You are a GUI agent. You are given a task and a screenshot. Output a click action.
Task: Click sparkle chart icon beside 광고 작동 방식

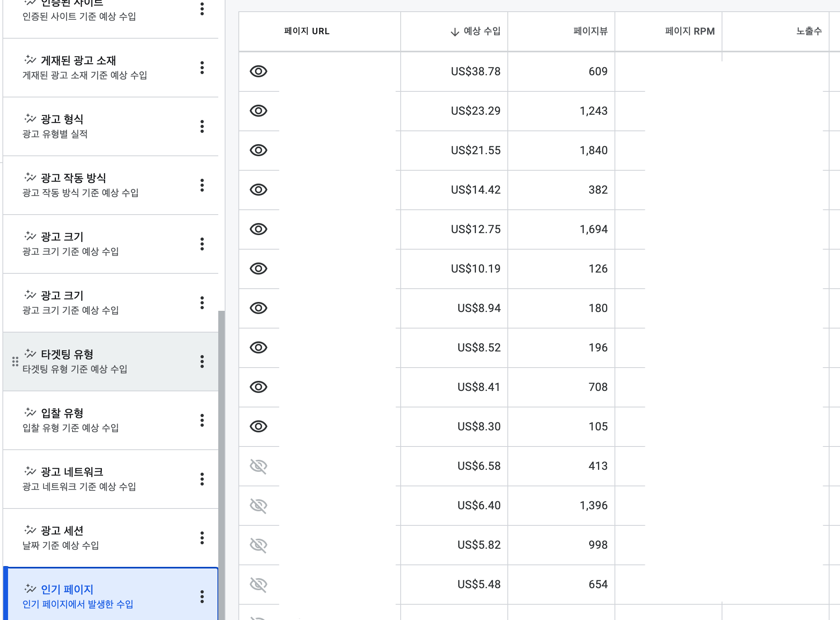pyautogui.click(x=30, y=177)
